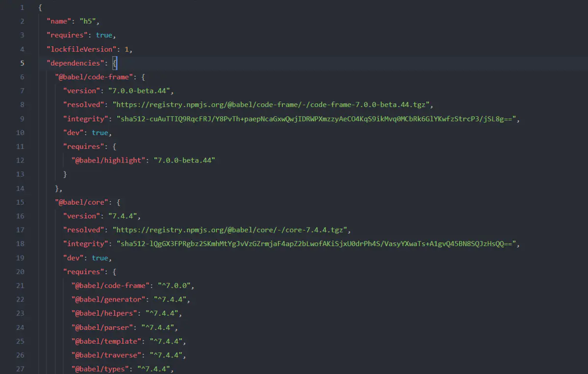Click the "@babel/parser" key
The height and width of the screenshot is (374, 588).
click(x=102, y=327)
